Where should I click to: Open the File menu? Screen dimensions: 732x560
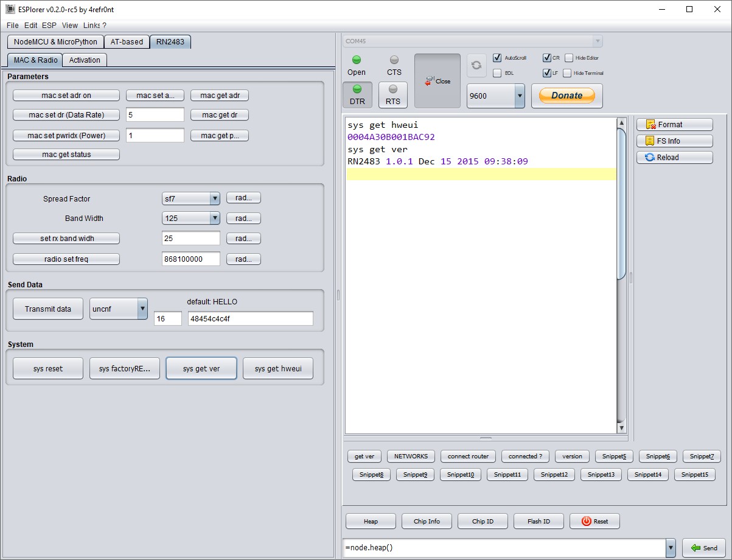13,25
